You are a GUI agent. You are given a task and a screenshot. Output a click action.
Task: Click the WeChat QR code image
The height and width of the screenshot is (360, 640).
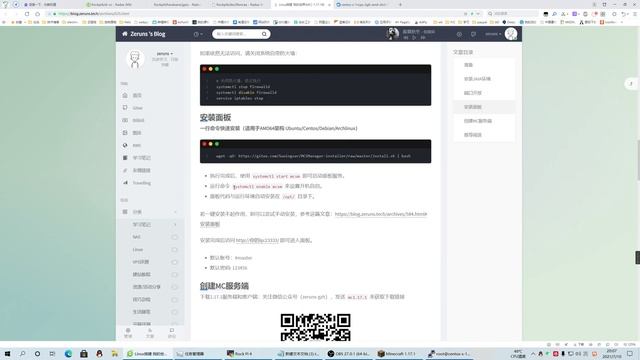click(x=316, y=327)
